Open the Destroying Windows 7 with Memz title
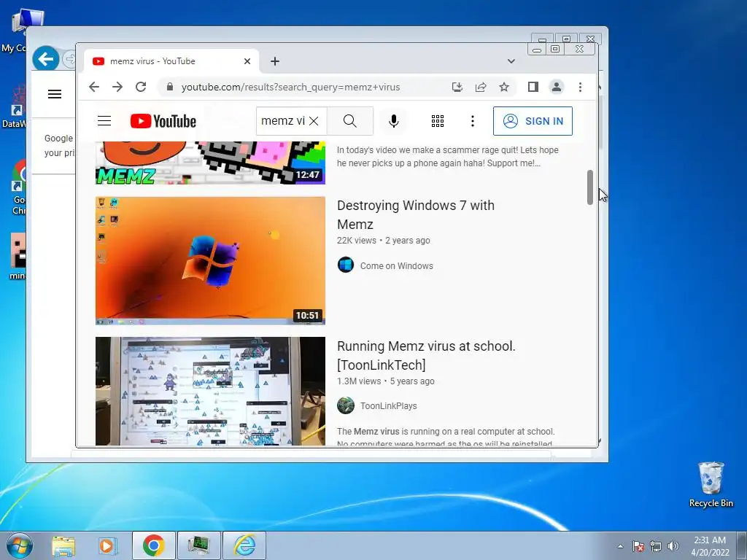The height and width of the screenshot is (560, 747). pyautogui.click(x=415, y=215)
